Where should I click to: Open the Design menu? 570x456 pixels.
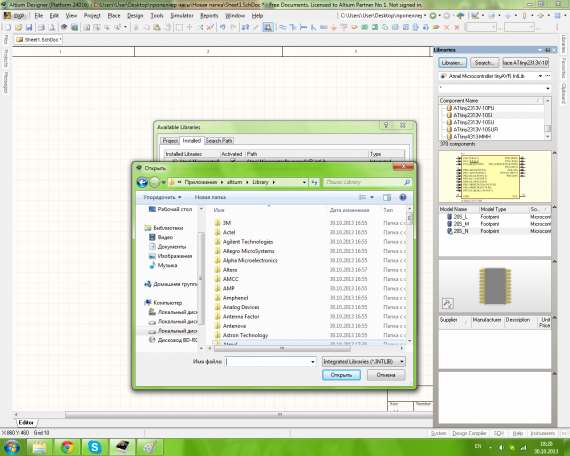(135, 16)
